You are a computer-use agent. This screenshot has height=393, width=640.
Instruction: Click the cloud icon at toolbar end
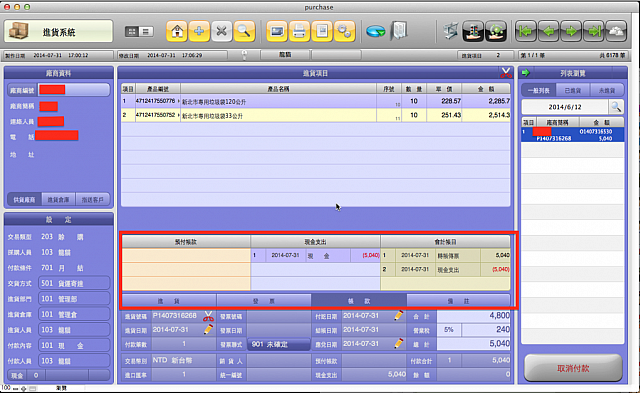[x=616, y=31]
